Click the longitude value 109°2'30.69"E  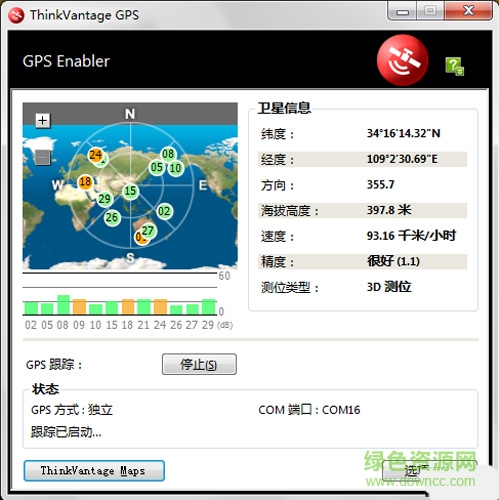[402, 159]
